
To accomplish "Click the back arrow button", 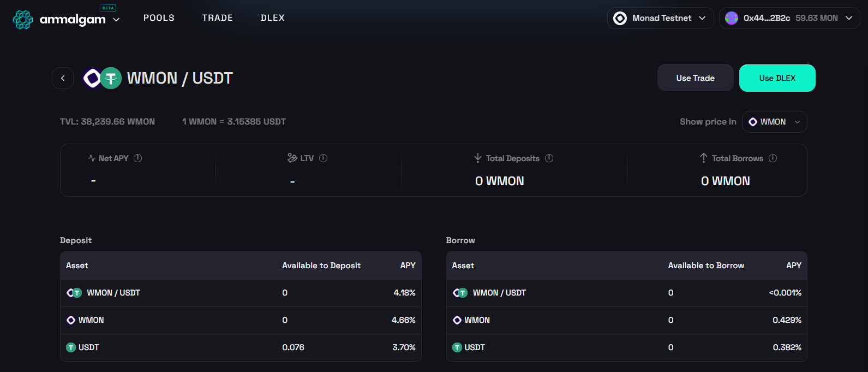I will [63, 78].
